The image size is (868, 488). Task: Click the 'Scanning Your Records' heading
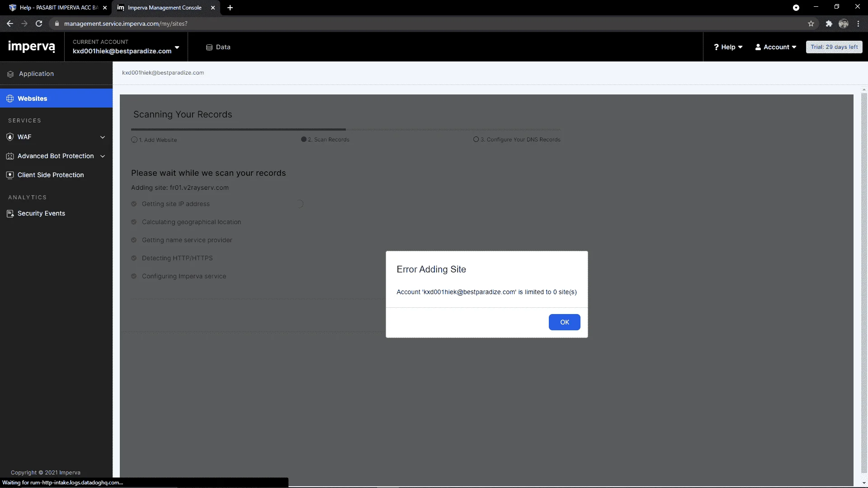(183, 115)
